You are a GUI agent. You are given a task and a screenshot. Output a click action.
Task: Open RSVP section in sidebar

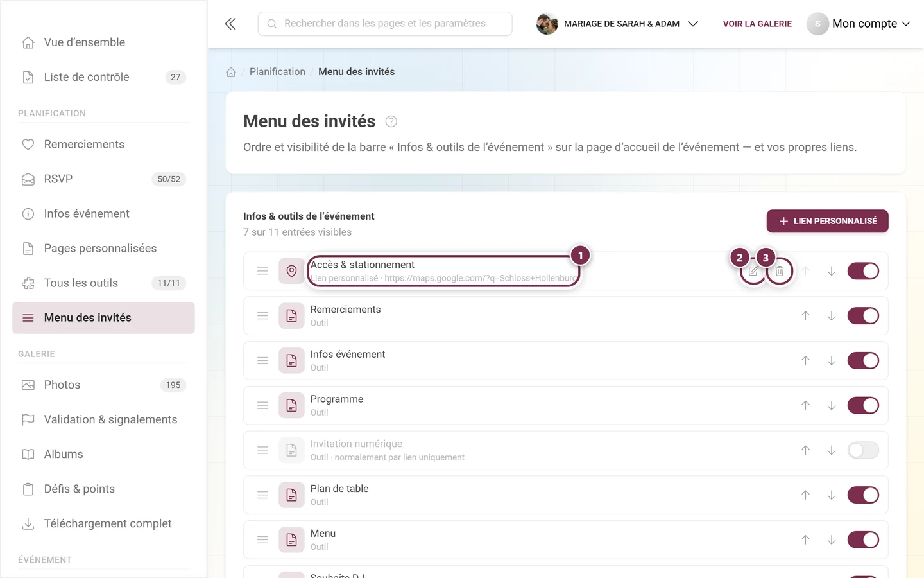click(x=103, y=179)
